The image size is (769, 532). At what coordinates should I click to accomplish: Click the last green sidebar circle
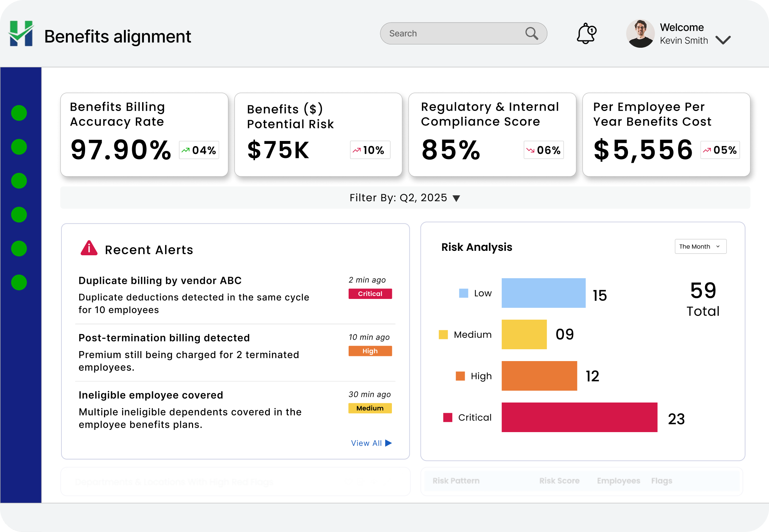19,283
